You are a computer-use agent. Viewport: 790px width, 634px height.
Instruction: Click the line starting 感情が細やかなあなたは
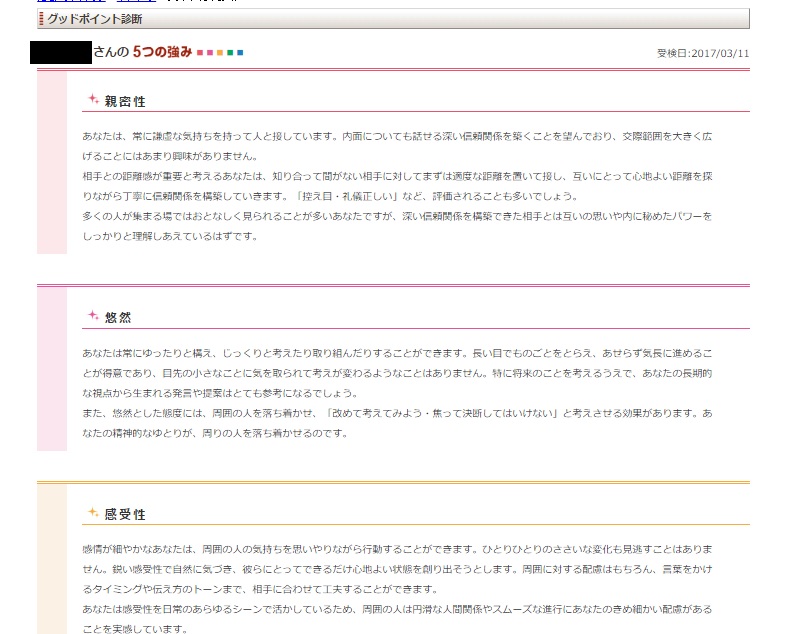[x=397, y=549]
